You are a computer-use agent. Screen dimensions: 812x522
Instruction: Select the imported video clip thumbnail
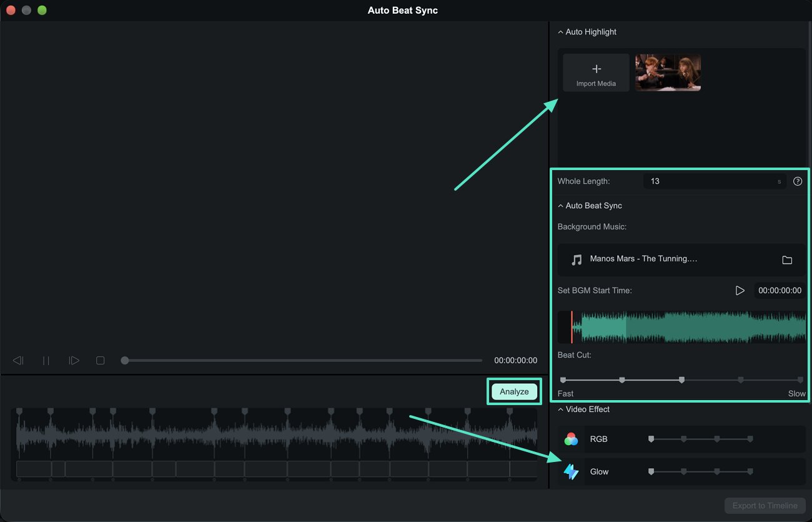click(668, 73)
